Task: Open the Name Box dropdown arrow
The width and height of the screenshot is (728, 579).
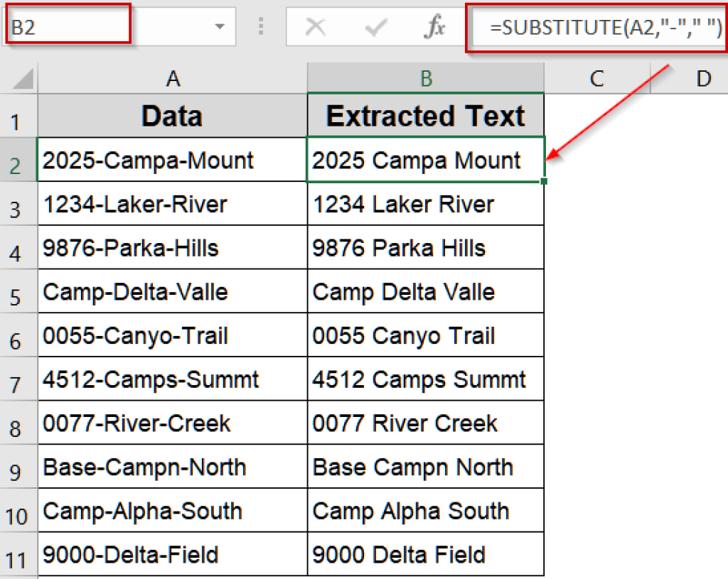Action: pos(220,27)
